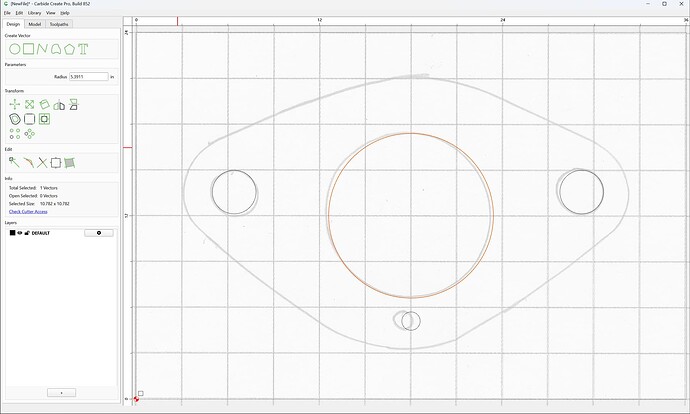Switch to the Toolpaths tab
This screenshot has height=414, width=690.
[x=59, y=24]
